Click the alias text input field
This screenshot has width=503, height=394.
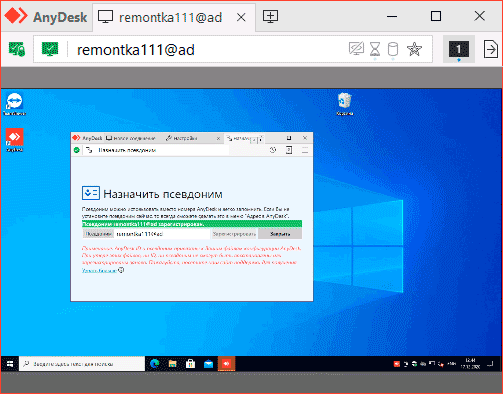click(x=162, y=234)
